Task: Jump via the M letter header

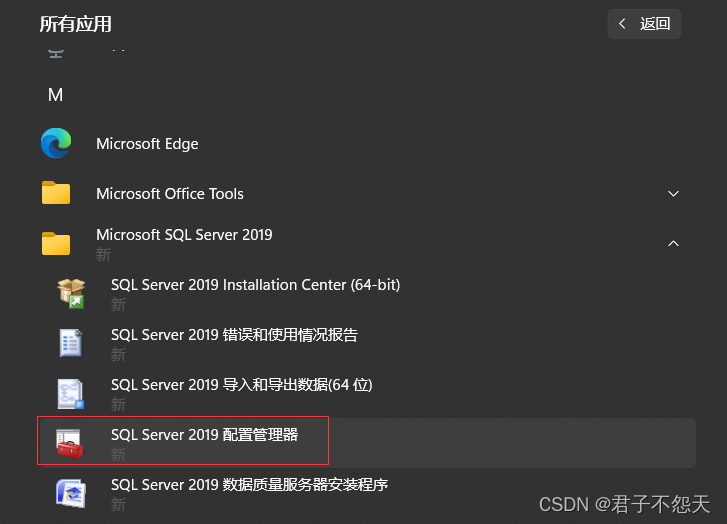Action: point(55,95)
